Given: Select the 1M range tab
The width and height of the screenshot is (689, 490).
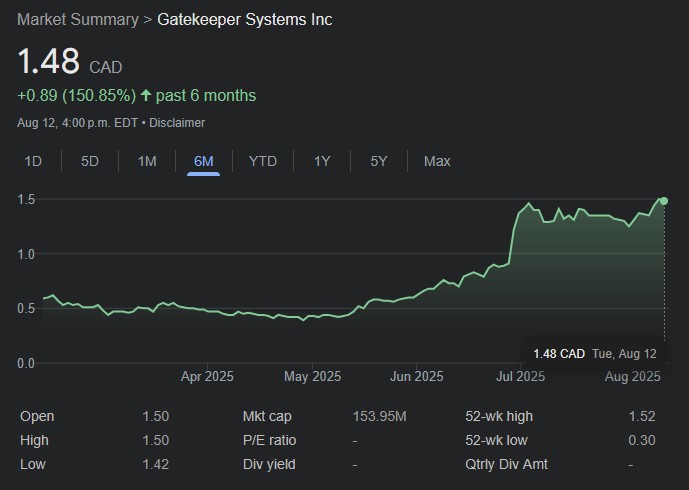Looking at the screenshot, I should coord(147,161).
